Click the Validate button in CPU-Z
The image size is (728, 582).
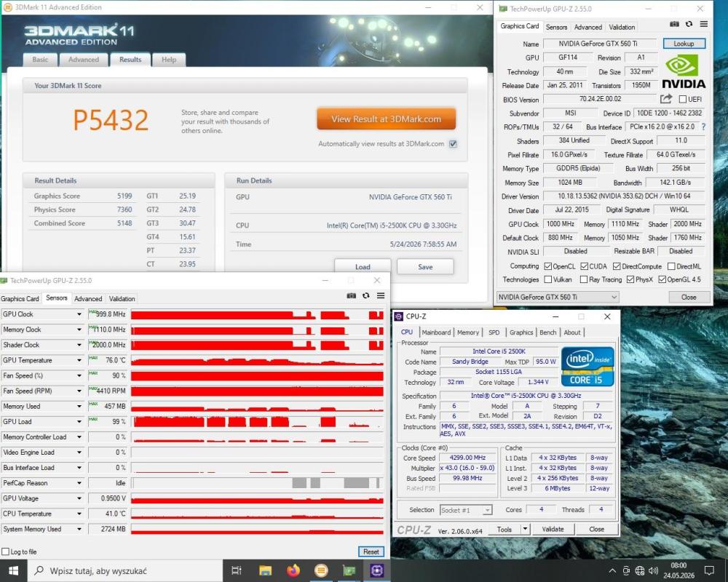553,529
